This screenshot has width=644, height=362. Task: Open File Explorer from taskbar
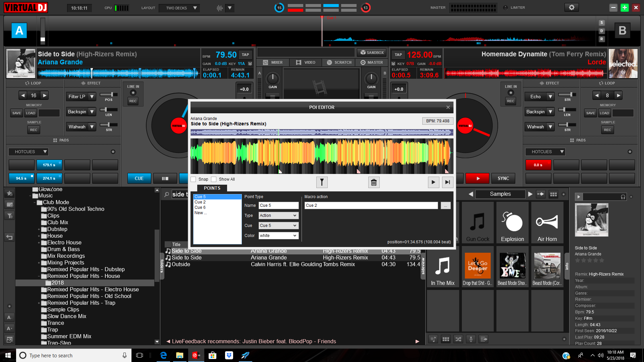(x=180, y=355)
